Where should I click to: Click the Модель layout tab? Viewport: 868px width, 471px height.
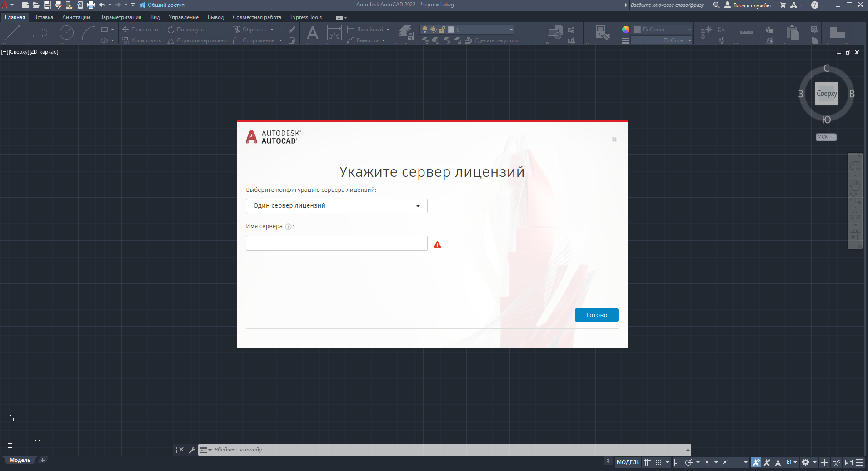tap(20, 460)
